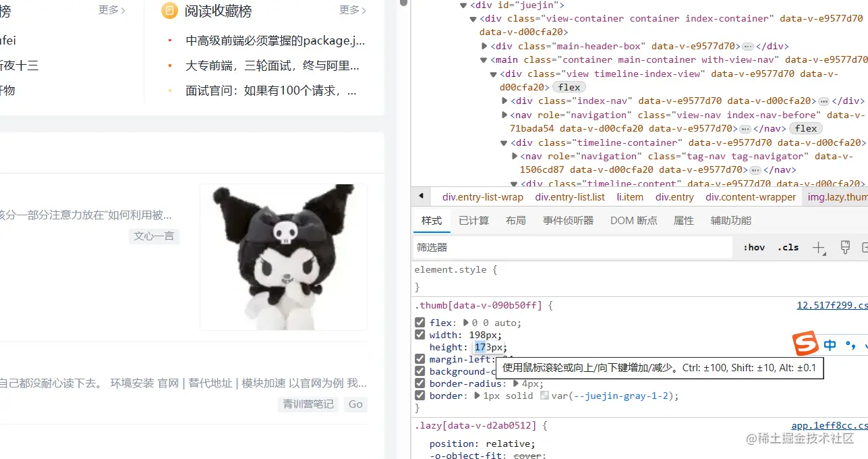This screenshot has height=459, width=868.
Task: Click the flex badge on timeline-index-view div
Action: [x=569, y=87]
